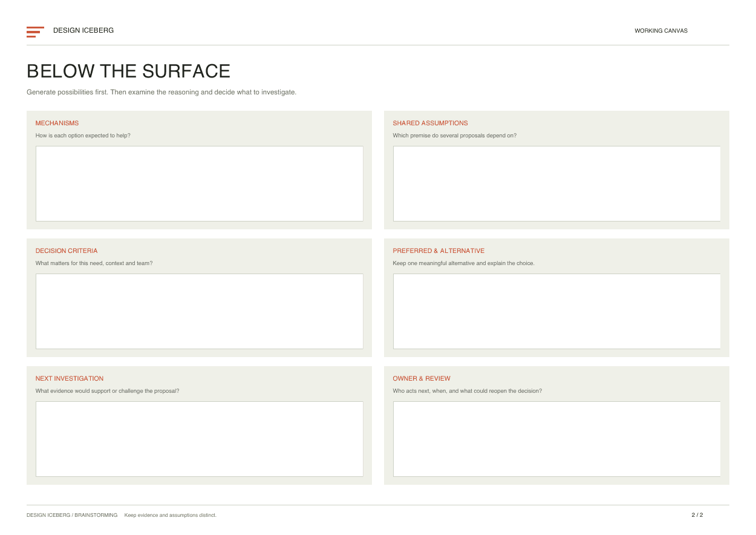Click the Mechanisms text box
The height and width of the screenshot is (535, 756).
200,183
